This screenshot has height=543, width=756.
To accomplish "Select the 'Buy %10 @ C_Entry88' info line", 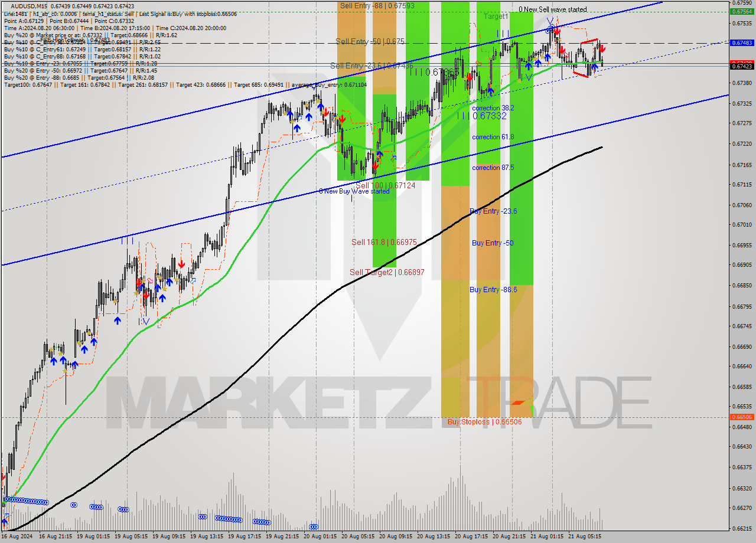I will point(82,56).
